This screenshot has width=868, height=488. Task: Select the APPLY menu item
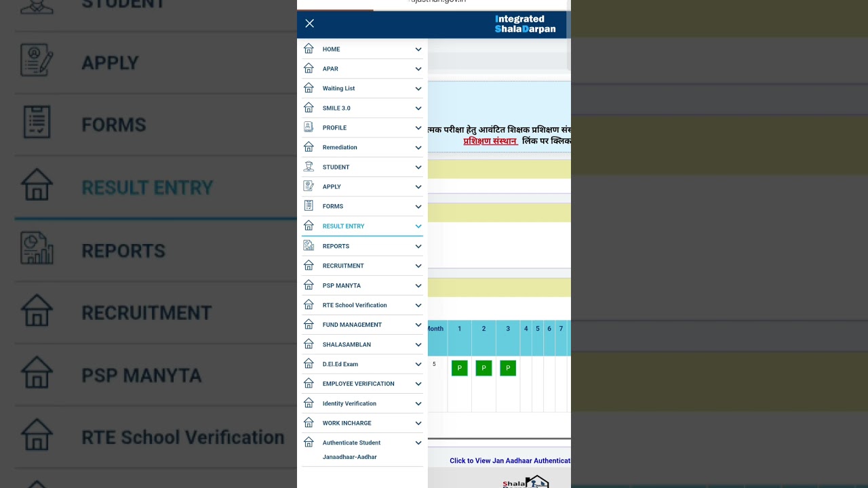362,186
